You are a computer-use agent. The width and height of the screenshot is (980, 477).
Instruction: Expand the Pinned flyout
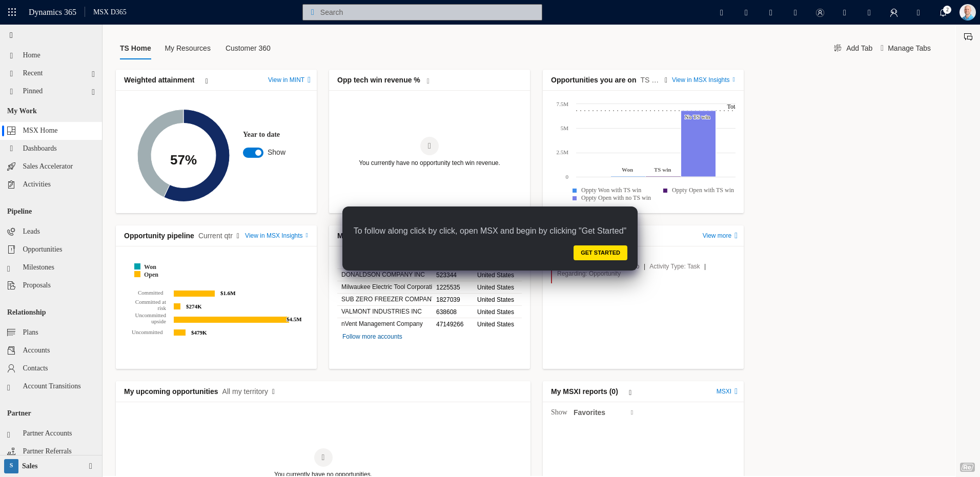tap(93, 92)
